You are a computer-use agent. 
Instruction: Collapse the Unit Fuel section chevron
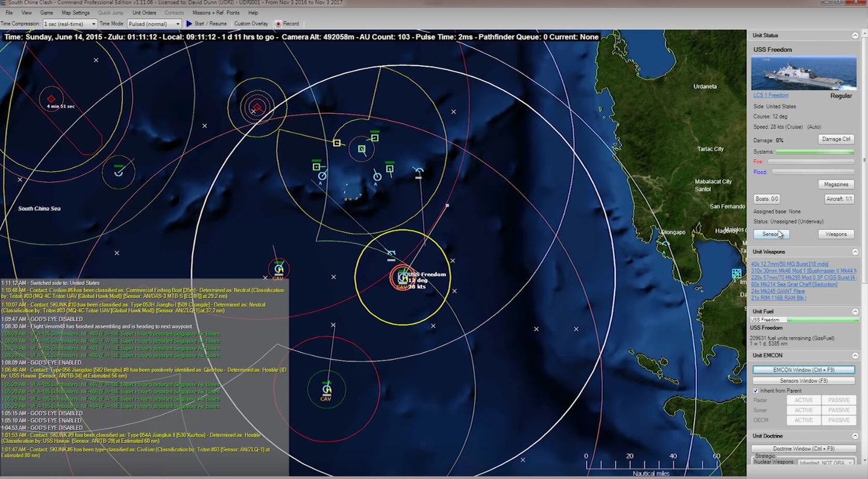coord(855,312)
